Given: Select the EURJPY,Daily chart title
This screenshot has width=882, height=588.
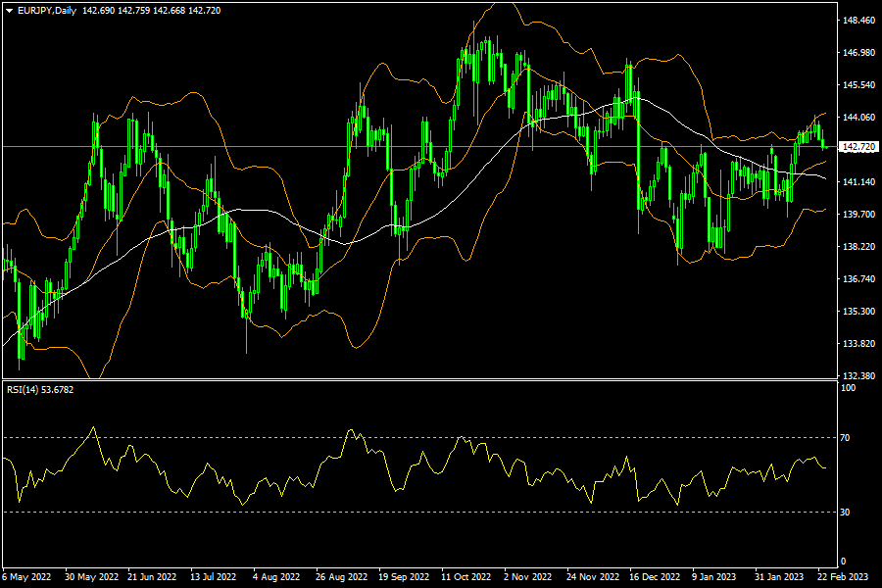Looking at the screenshot, I should click(x=47, y=11).
